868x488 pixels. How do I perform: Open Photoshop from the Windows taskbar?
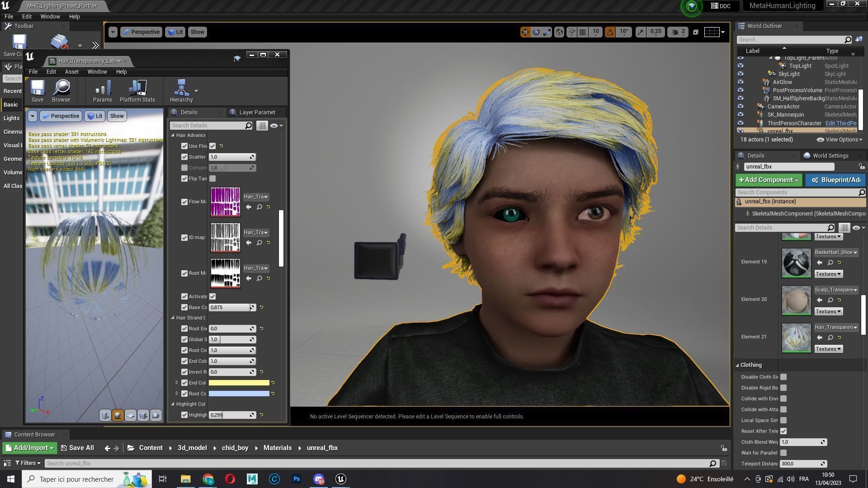297,479
